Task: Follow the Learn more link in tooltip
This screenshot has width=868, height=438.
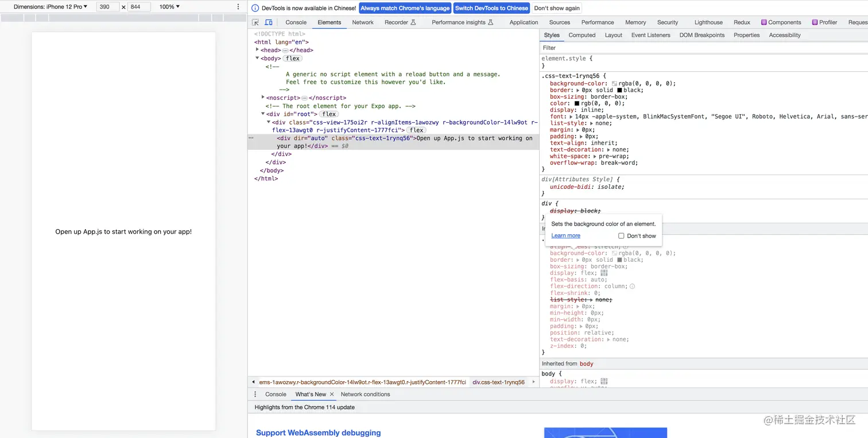Action: (x=565, y=236)
